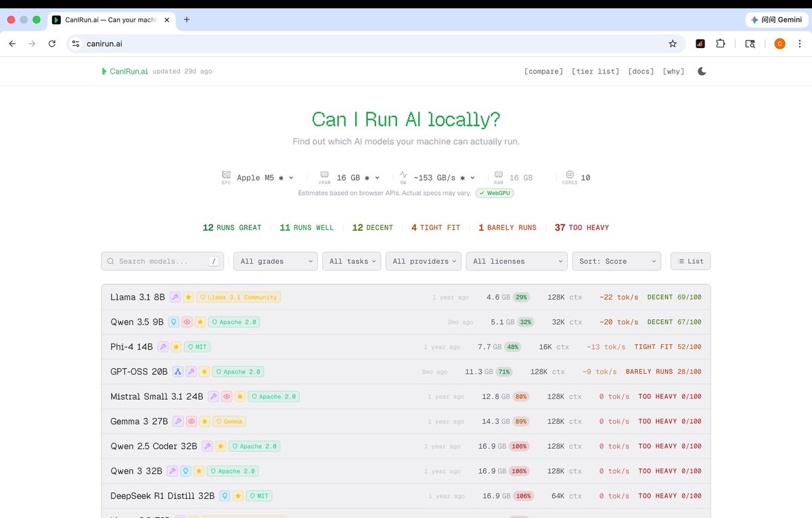Filter by 12 DECENT
Screen dimensions: 812x518
(372, 227)
